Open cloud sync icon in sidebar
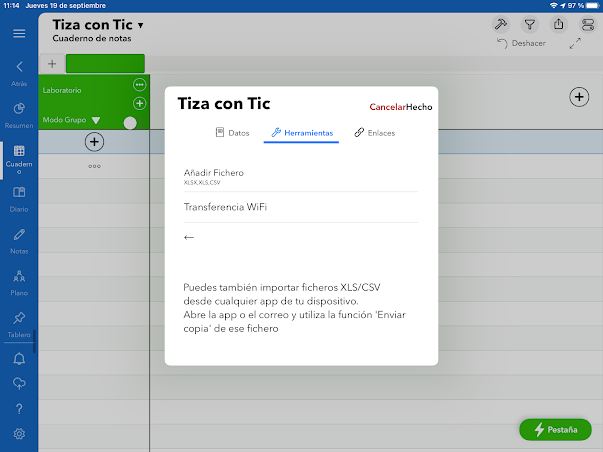 pos(19,383)
